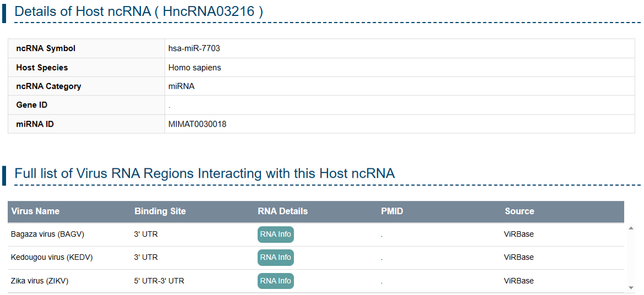Click the Virus Name column header
This screenshot has width=644, height=295.
(x=35, y=211)
